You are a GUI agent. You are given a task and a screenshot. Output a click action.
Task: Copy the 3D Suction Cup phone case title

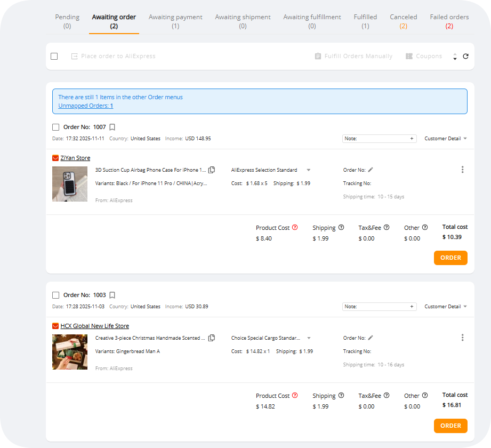pos(212,170)
